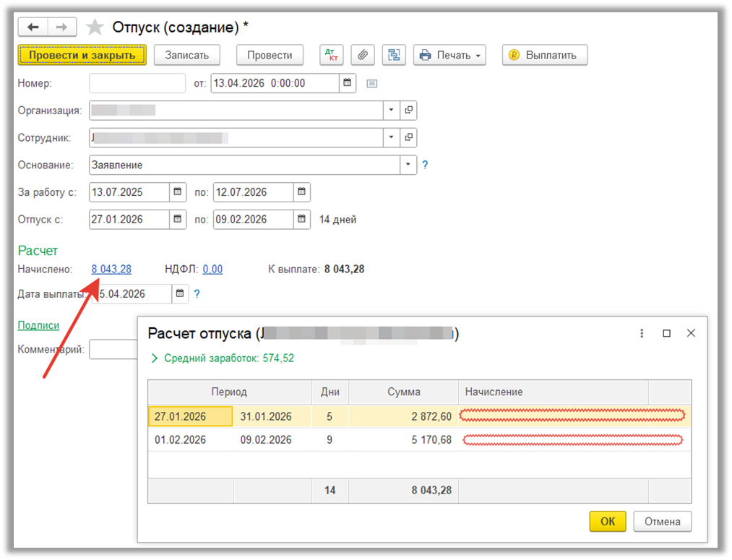
Task: Click the Начисление column header
Action: [x=554, y=392]
